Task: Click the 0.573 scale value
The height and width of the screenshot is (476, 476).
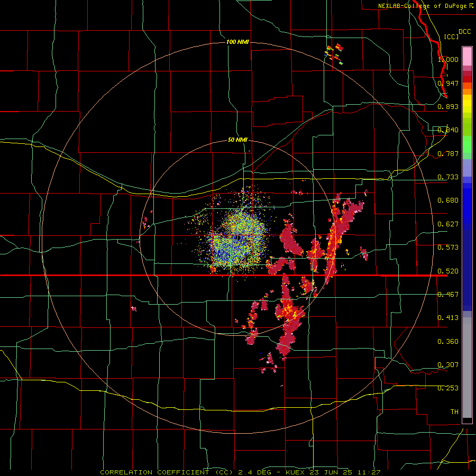Action: coord(448,248)
